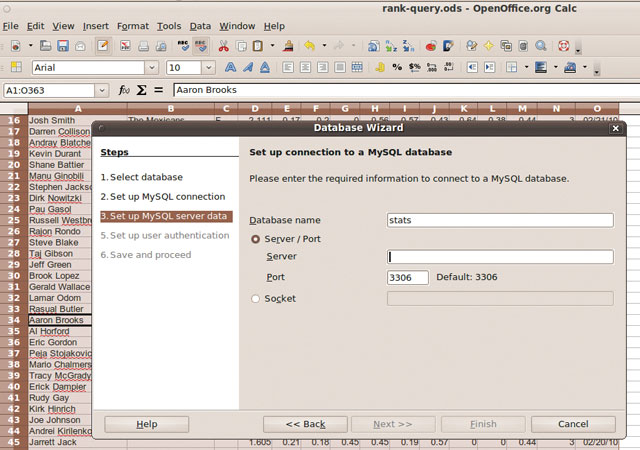Click the Copy icon
This screenshot has width=640, height=450.
coord(241,46)
